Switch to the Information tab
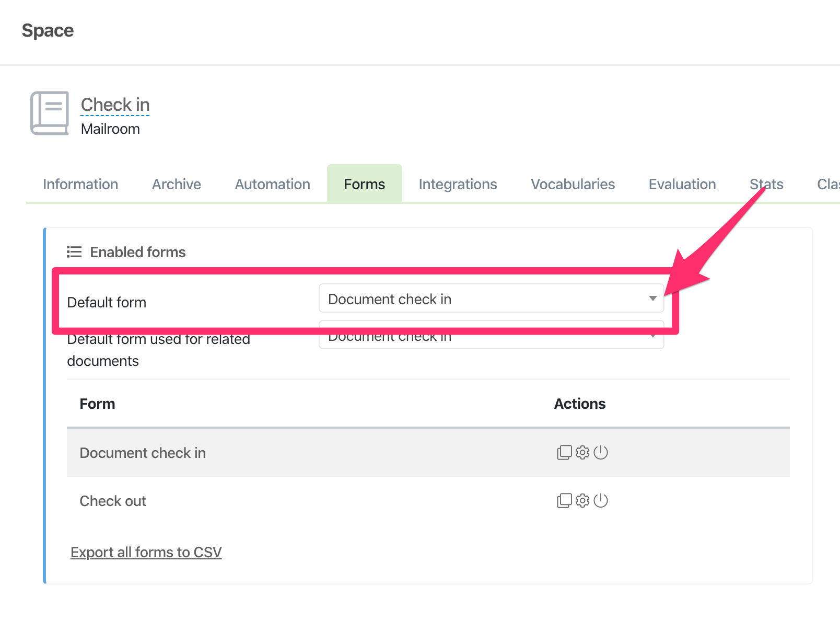Image resolution: width=840 pixels, height=620 pixels. pos(80,184)
